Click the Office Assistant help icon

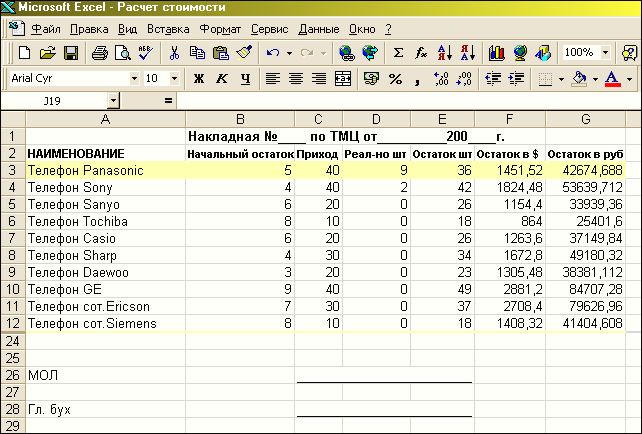coord(629,53)
